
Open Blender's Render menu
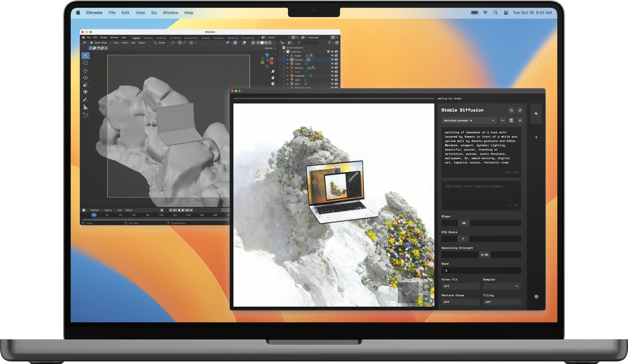click(x=104, y=38)
